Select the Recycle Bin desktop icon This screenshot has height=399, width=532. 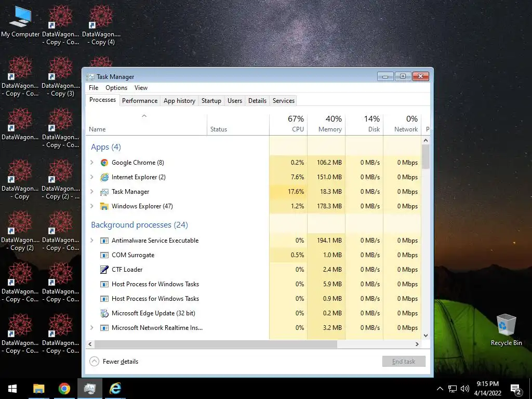pos(506,330)
